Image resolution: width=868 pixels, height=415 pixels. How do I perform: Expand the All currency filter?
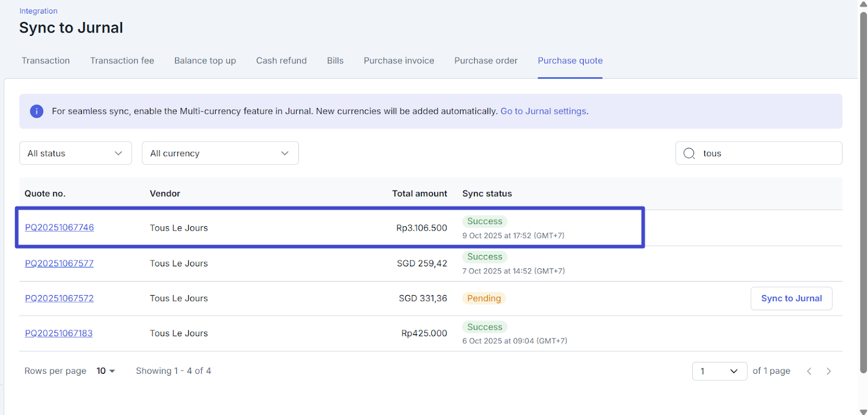[x=220, y=154]
